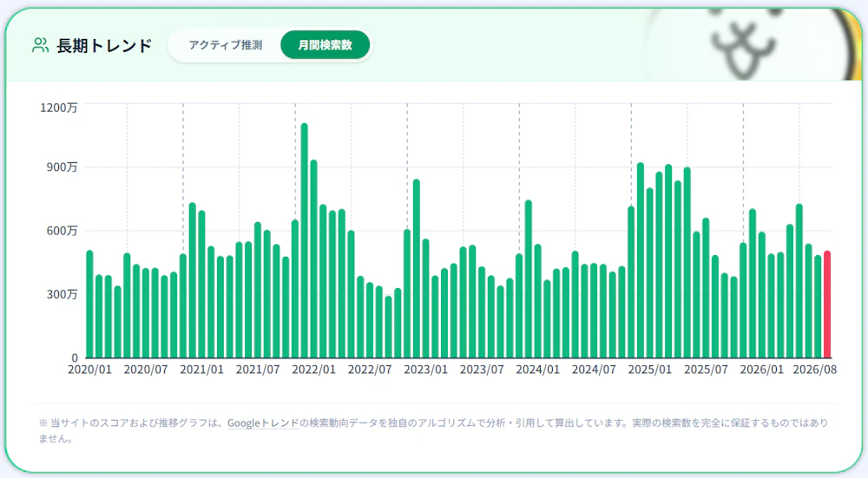Click the 2026/08 axis label
The width and height of the screenshot is (868, 478).
tap(814, 370)
